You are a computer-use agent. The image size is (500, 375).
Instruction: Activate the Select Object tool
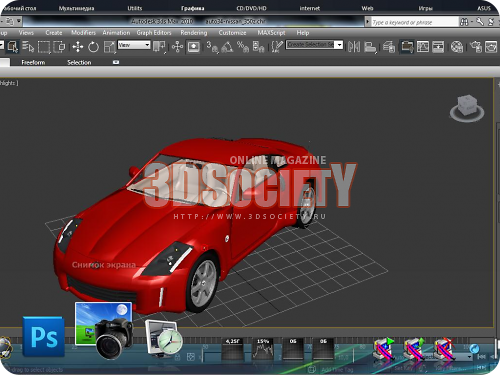pos(12,47)
